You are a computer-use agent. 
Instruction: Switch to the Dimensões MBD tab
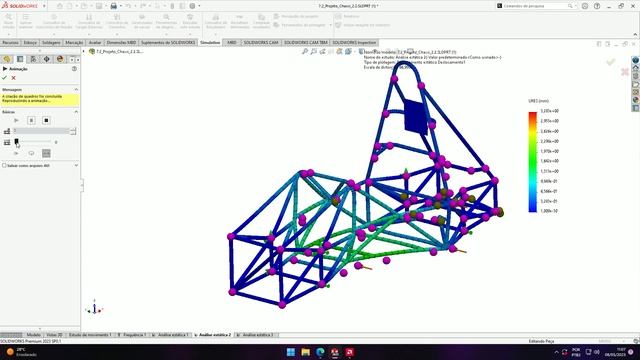click(121, 42)
